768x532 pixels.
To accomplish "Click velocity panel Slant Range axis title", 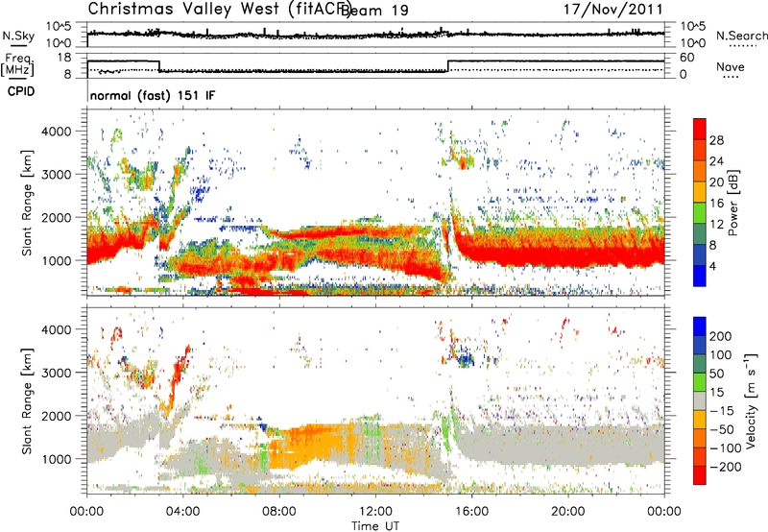I will click(27, 400).
